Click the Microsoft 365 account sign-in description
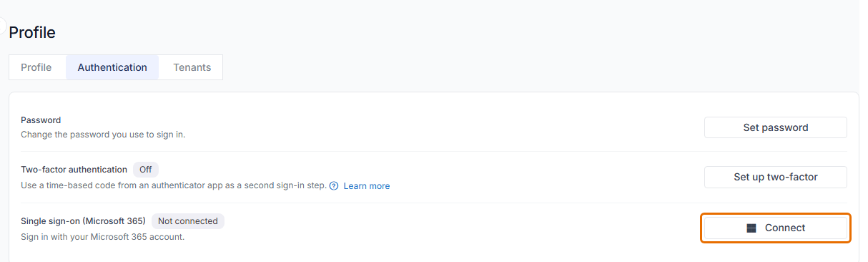This screenshot has width=868, height=262. [x=102, y=237]
